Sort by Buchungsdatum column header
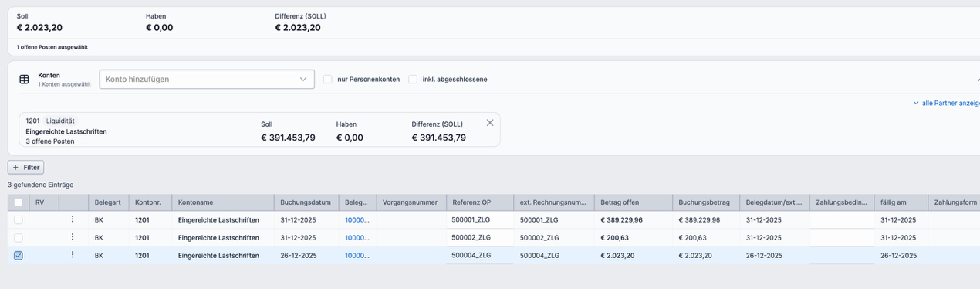 click(x=306, y=202)
